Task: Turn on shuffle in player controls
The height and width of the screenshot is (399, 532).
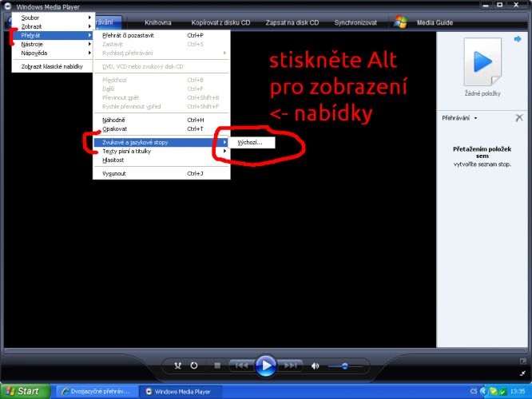Action: 178,365
